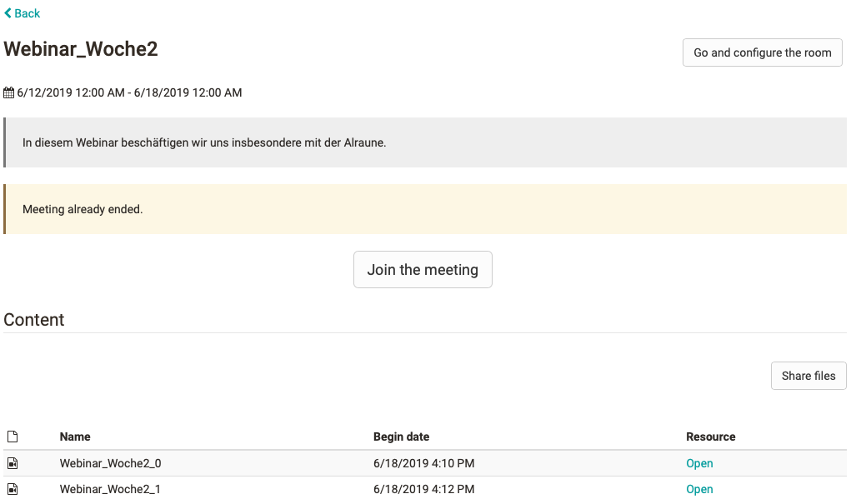The height and width of the screenshot is (504, 851).
Task: Click the video file icon for Webinar_Woche2_1
Action: 12,489
